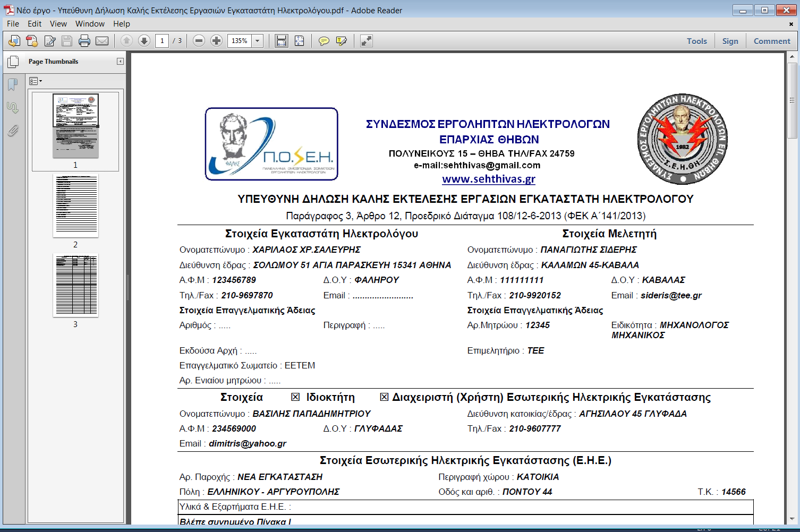Follow the www.sehthivas.gr link
Screen dimensions: 800x532
pyautogui.click(x=488, y=179)
